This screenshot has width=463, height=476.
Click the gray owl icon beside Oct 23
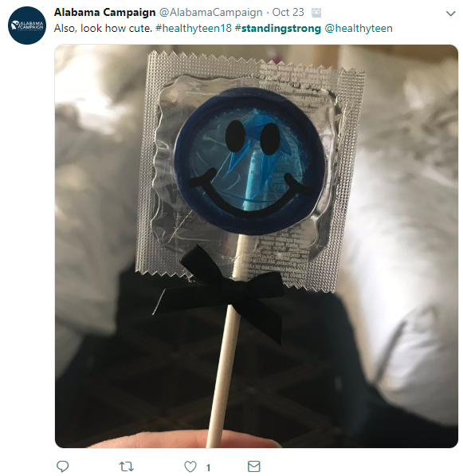316,13
